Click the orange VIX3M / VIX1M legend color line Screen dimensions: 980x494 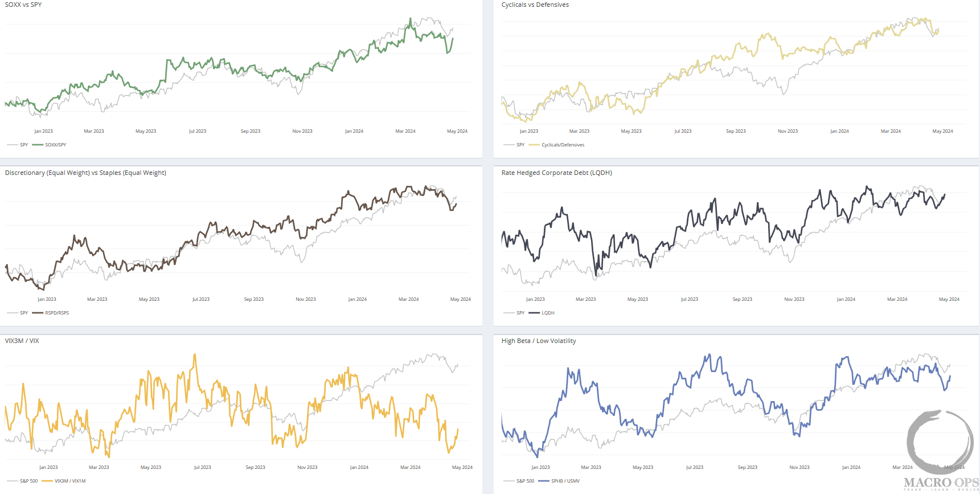[47, 481]
